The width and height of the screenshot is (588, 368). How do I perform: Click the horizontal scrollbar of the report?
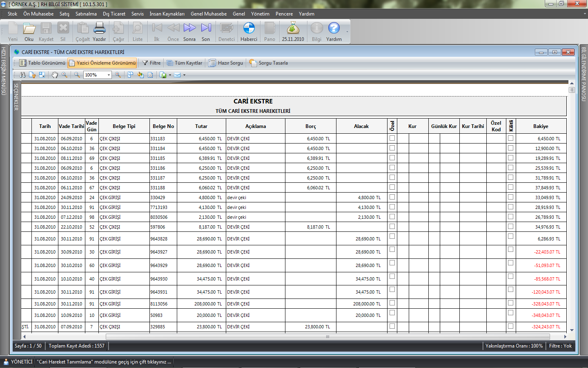tap(327, 337)
